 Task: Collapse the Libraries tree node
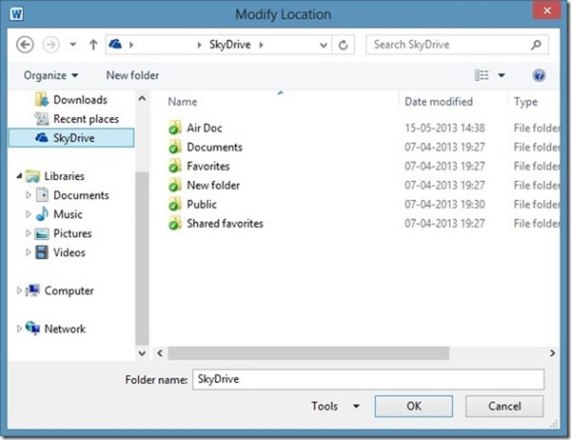click(19, 176)
